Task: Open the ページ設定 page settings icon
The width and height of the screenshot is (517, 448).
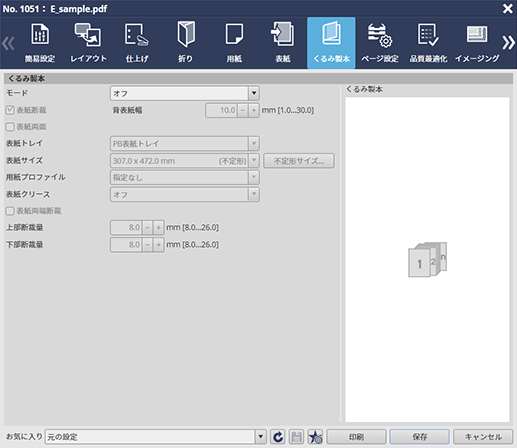Action: [380, 35]
